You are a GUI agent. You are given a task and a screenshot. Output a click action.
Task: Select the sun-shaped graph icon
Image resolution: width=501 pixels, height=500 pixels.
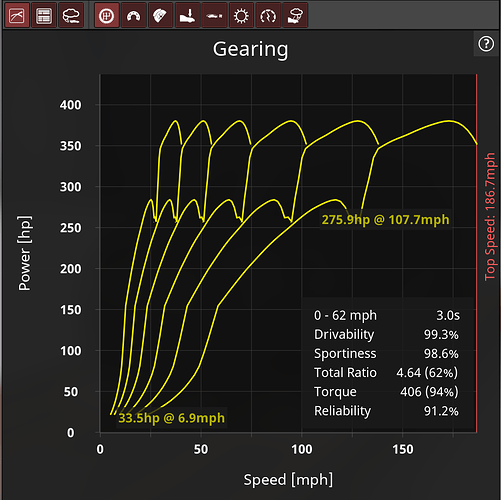pyautogui.click(x=241, y=15)
